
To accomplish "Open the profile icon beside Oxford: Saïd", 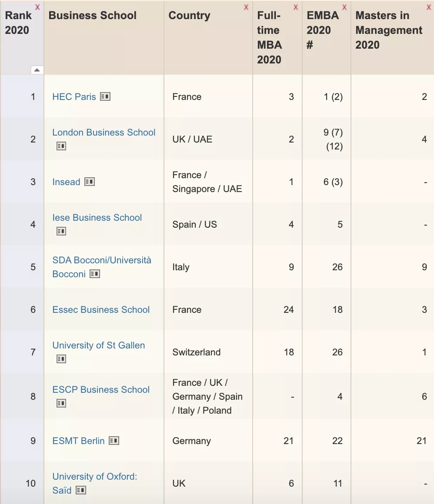I will (80, 490).
